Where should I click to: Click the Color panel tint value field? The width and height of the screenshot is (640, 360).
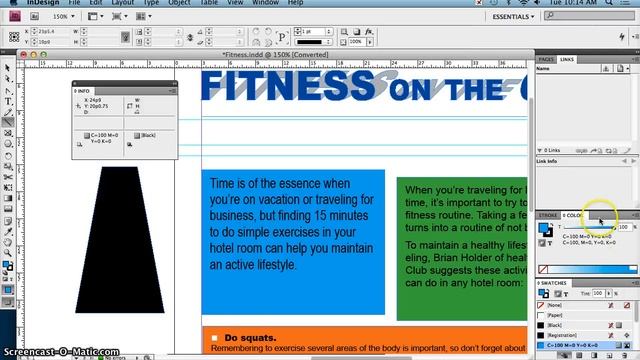pos(624,227)
